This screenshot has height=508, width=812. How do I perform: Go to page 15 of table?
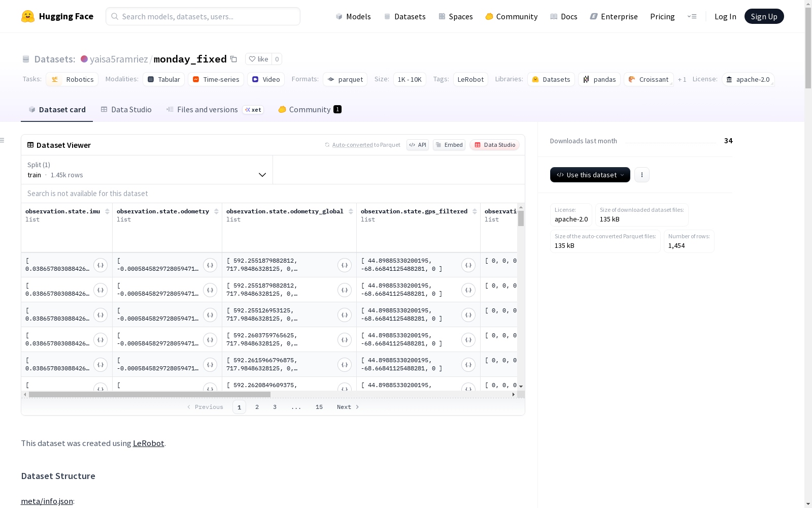point(319,407)
